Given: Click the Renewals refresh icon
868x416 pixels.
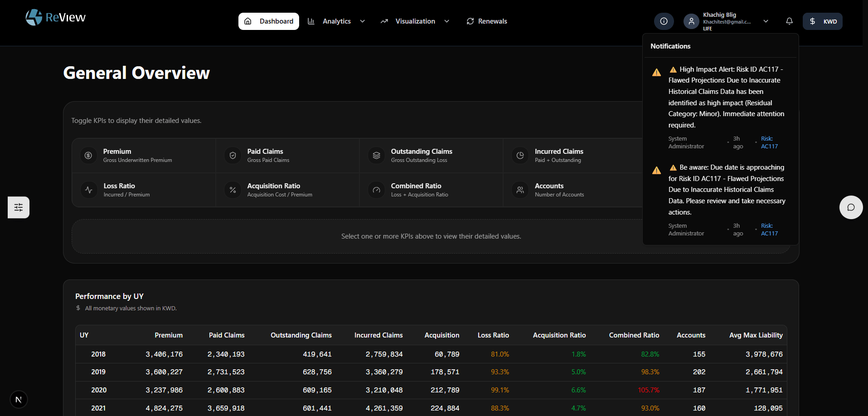Looking at the screenshot, I should click(x=470, y=21).
